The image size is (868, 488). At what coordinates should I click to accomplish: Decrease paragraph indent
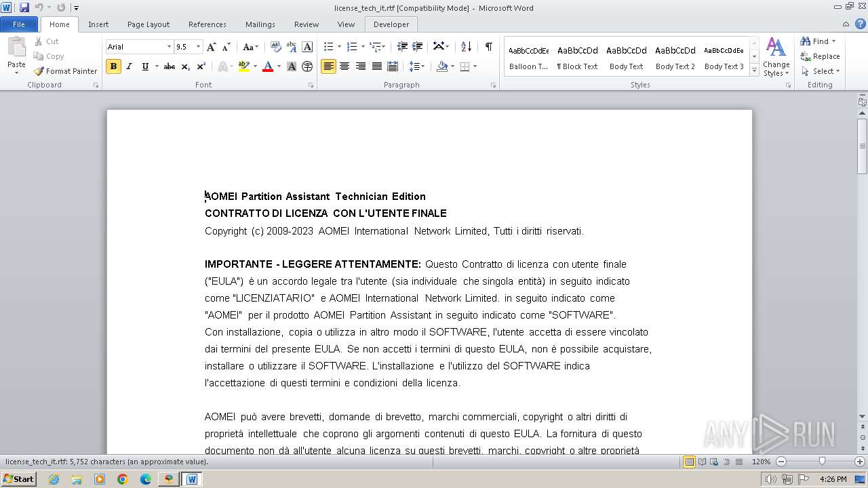click(402, 47)
